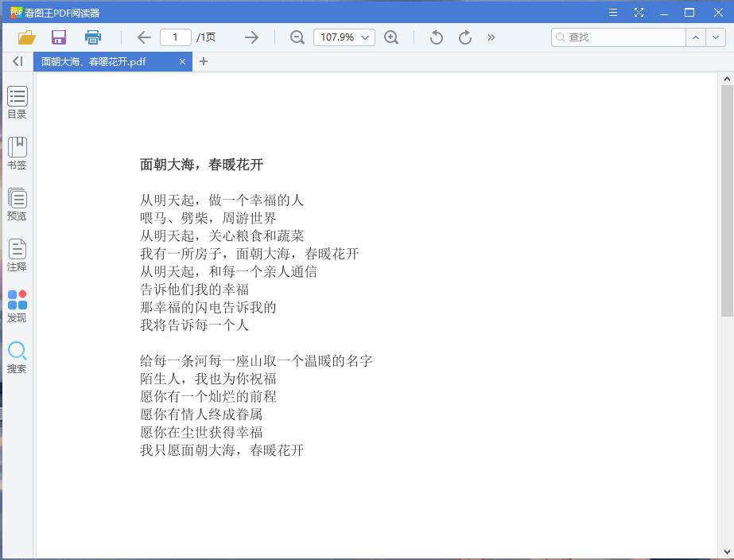
Task: Maximize the PDF reader window
Action: pos(689,13)
